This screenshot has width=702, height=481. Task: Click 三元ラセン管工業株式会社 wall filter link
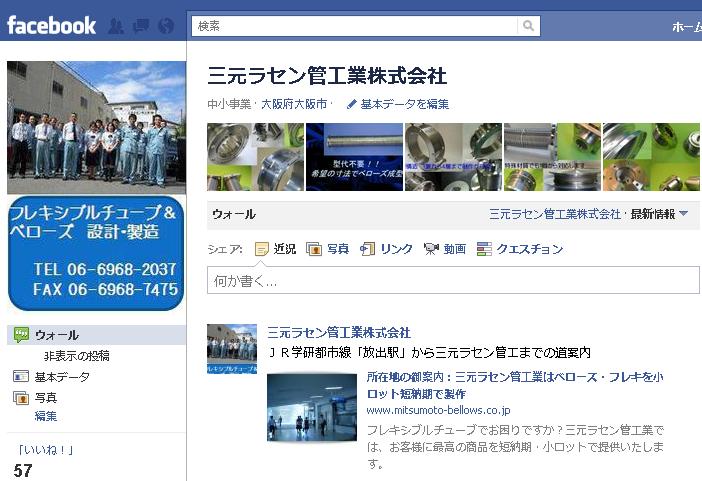click(555, 214)
